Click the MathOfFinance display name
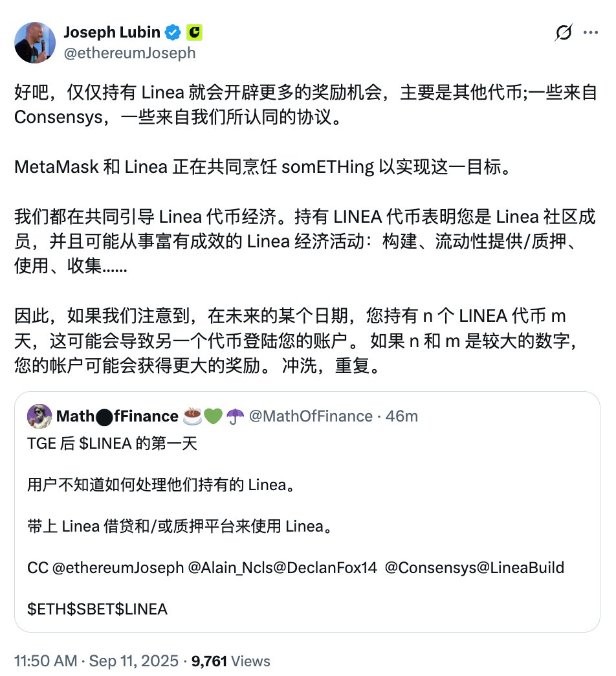 click(x=117, y=416)
